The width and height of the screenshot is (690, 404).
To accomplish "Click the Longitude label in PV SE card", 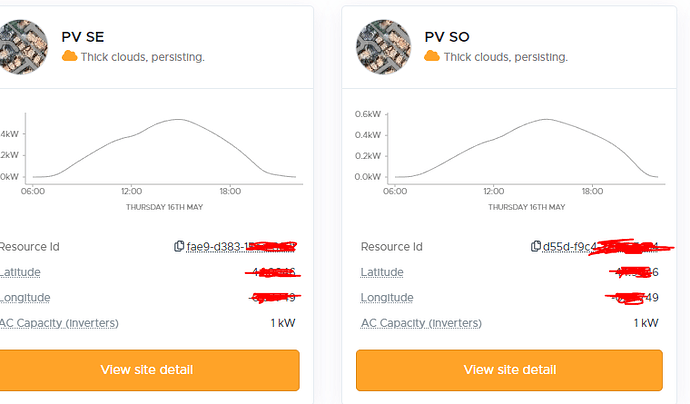I will coord(26,297).
